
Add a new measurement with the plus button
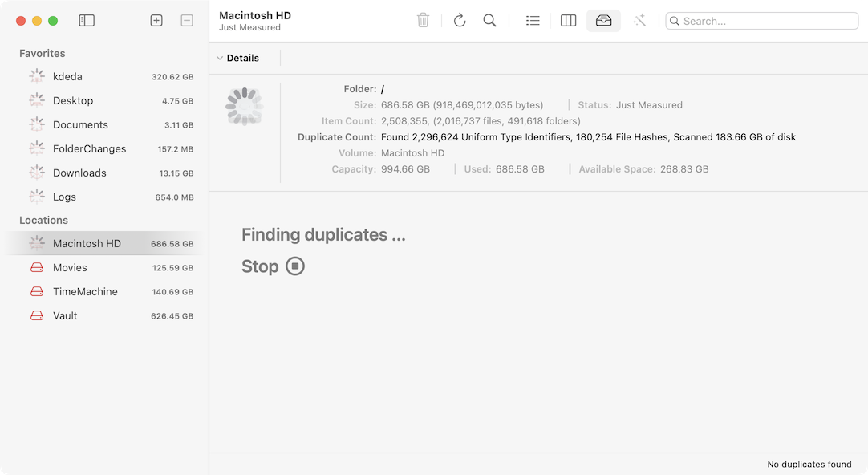coord(156,20)
